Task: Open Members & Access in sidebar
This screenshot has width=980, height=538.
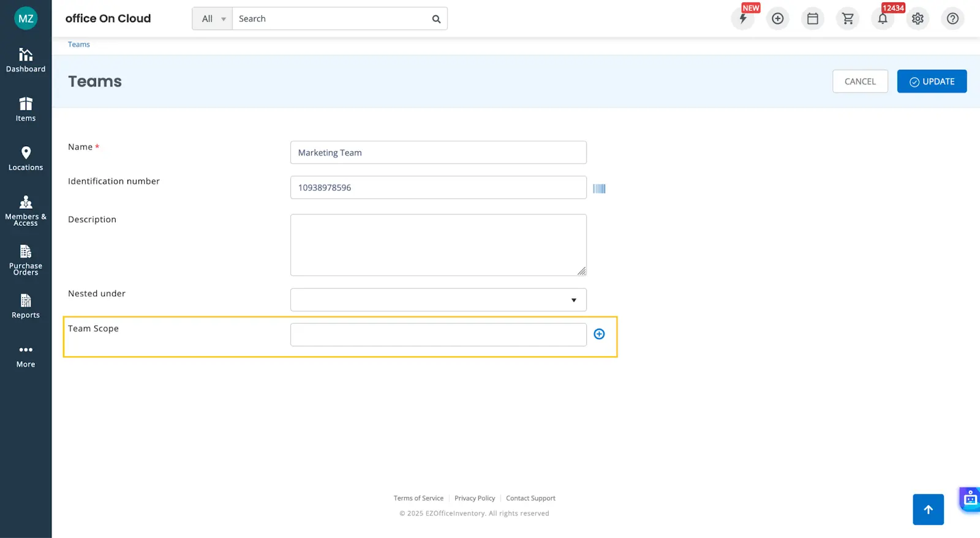Action: (26, 211)
